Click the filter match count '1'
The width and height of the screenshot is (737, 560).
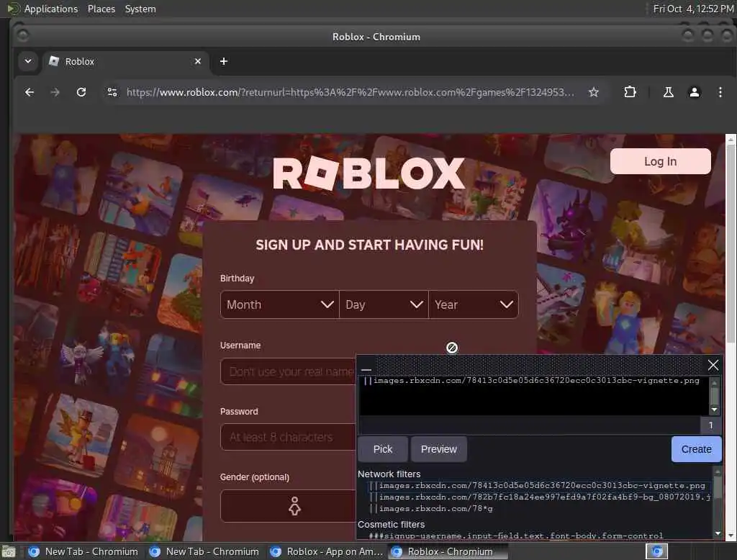pos(710,425)
